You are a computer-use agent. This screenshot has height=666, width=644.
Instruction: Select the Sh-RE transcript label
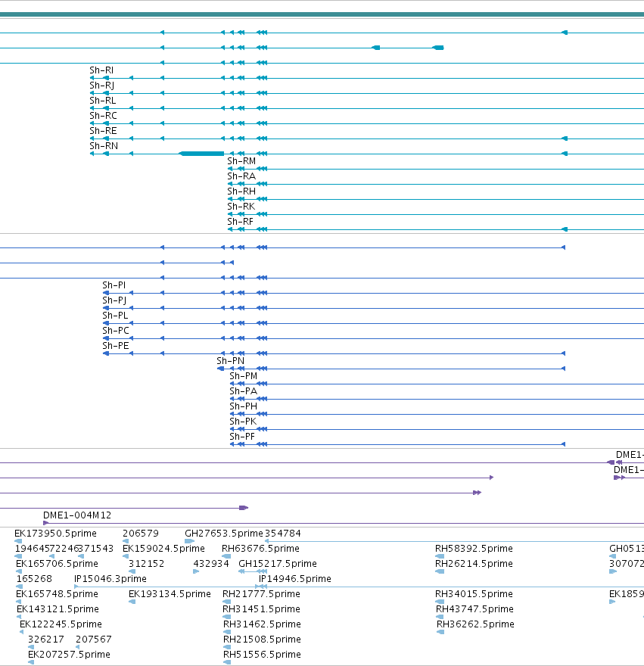[x=103, y=131]
